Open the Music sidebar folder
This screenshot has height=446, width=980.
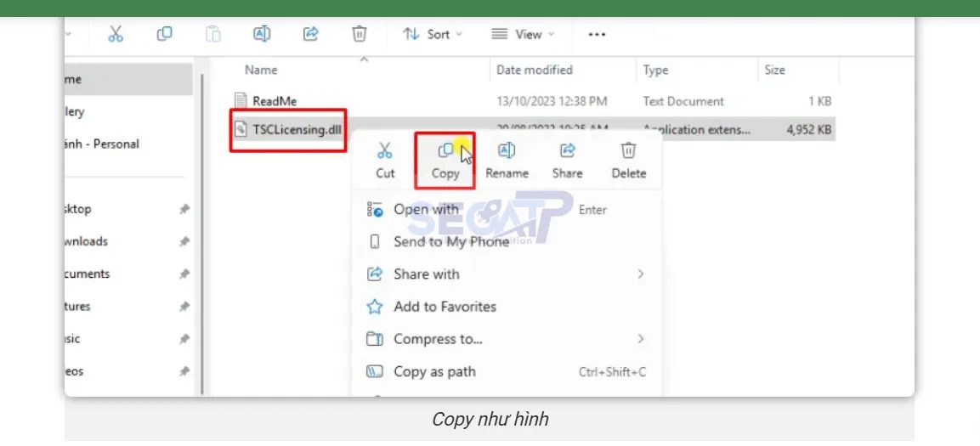(128, 339)
